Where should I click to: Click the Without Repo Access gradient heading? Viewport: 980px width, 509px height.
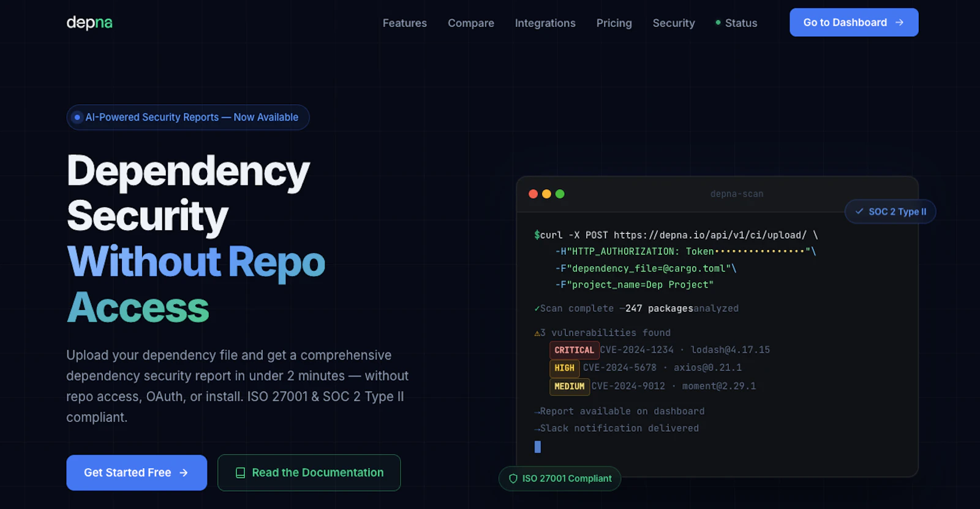pyautogui.click(x=196, y=284)
